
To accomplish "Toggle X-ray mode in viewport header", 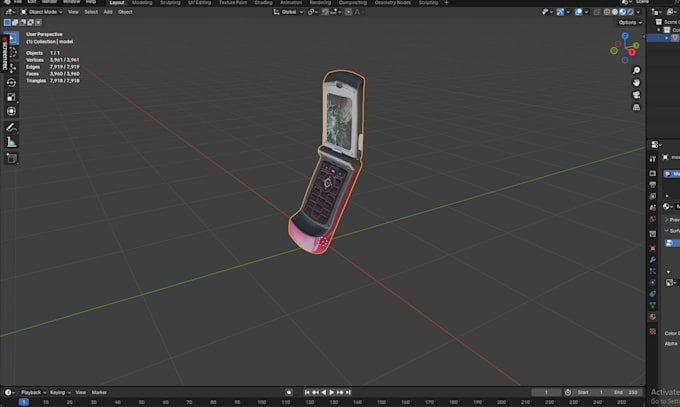I will 597,12.
